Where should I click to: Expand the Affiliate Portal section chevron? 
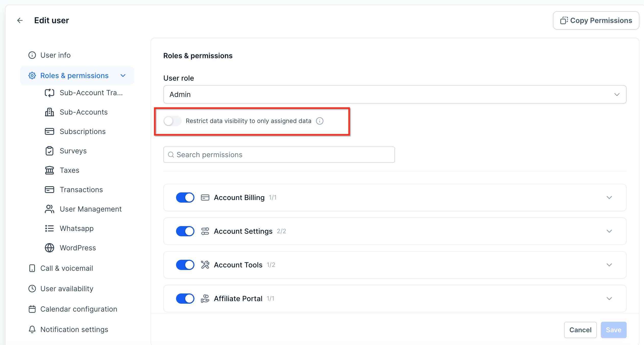pos(609,299)
